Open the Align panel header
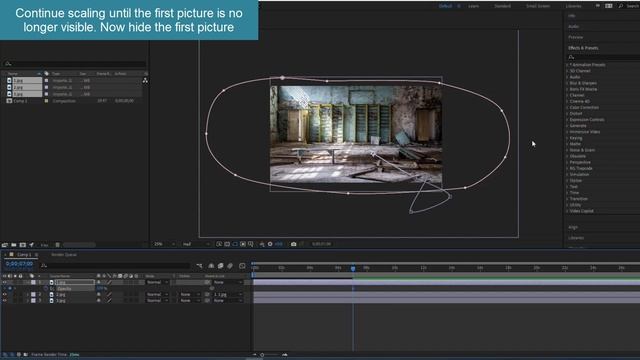Screen dimensions: 640x360 click(x=573, y=227)
